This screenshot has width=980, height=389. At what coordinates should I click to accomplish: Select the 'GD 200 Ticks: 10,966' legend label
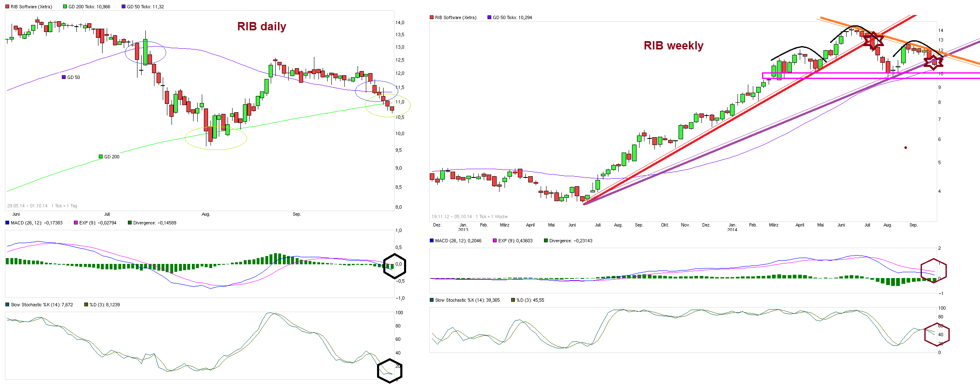pyautogui.click(x=89, y=7)
